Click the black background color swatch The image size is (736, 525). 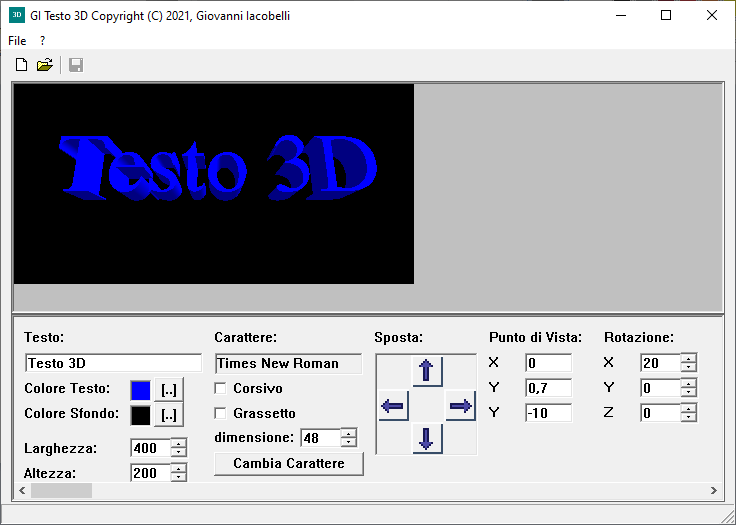(x=140, y=415)
